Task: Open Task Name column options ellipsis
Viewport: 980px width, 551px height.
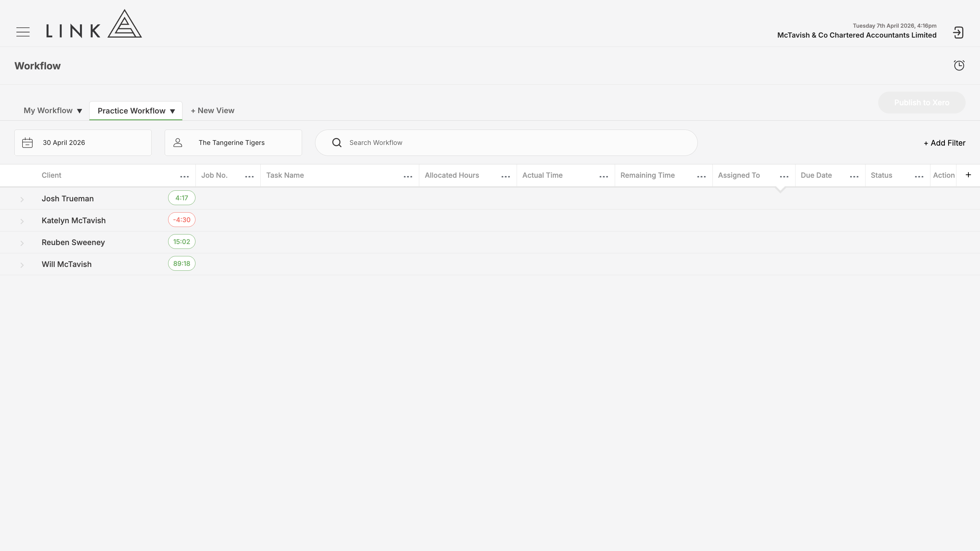Action: click(x=408, y=177)
